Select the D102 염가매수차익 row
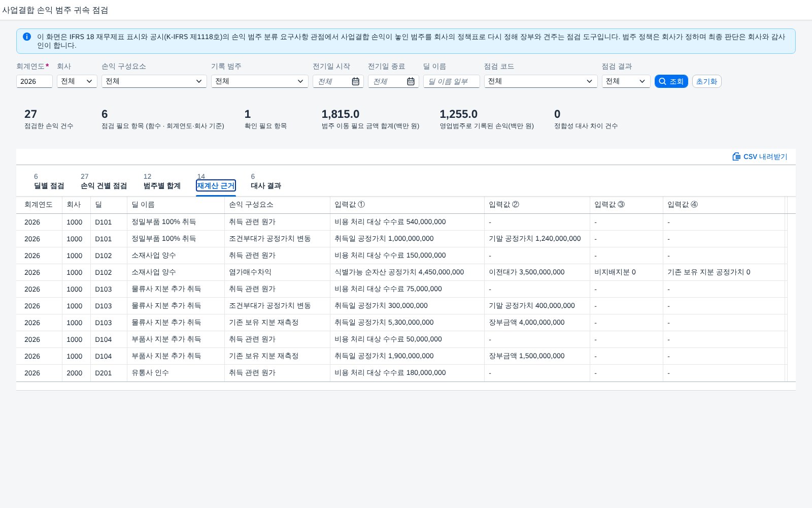Viewport: 812px width, 508px height. [405, 272]
